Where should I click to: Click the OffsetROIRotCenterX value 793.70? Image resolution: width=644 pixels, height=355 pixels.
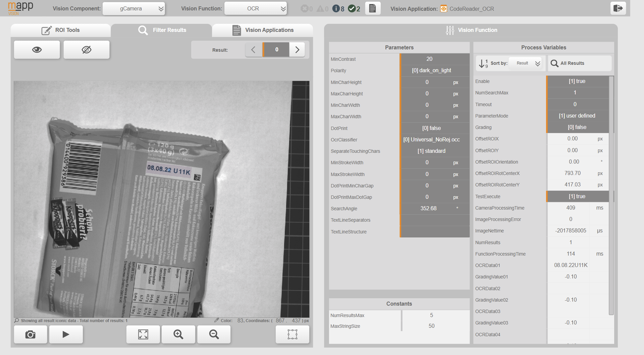pos(573,173)
